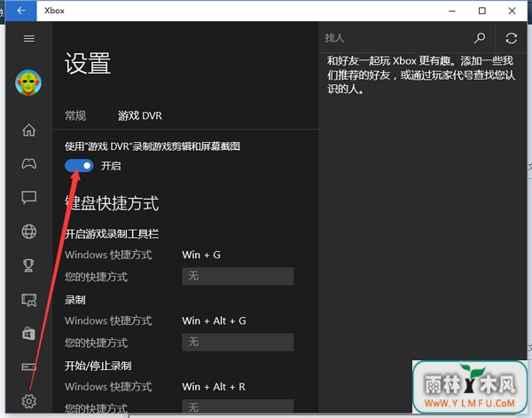Open Messages chat bubble icon
This screenshot has height=418, width=532.
29,197
